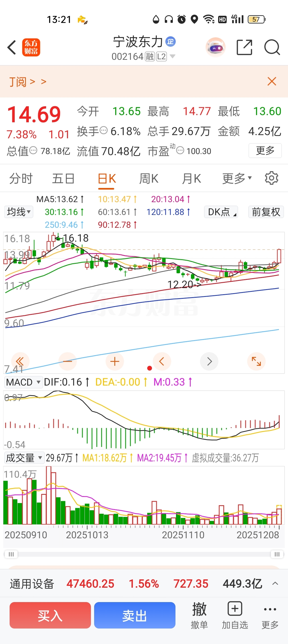Switch to the 分时 tab

(x=21, y=178)
